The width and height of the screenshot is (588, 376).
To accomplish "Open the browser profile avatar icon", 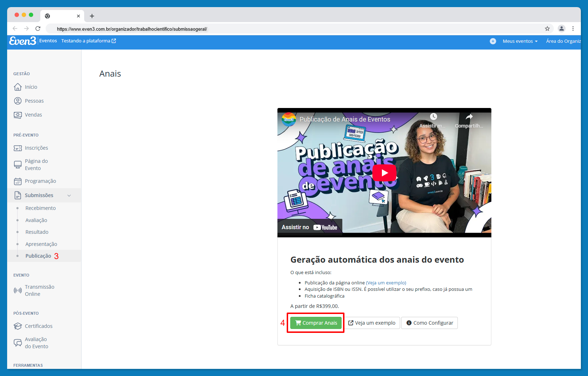I will click(562, 29).
